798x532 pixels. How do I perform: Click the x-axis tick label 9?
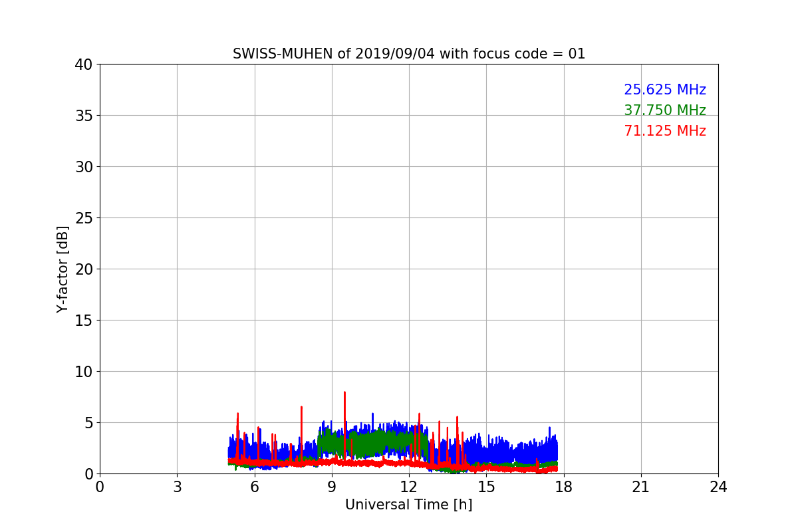332,487
